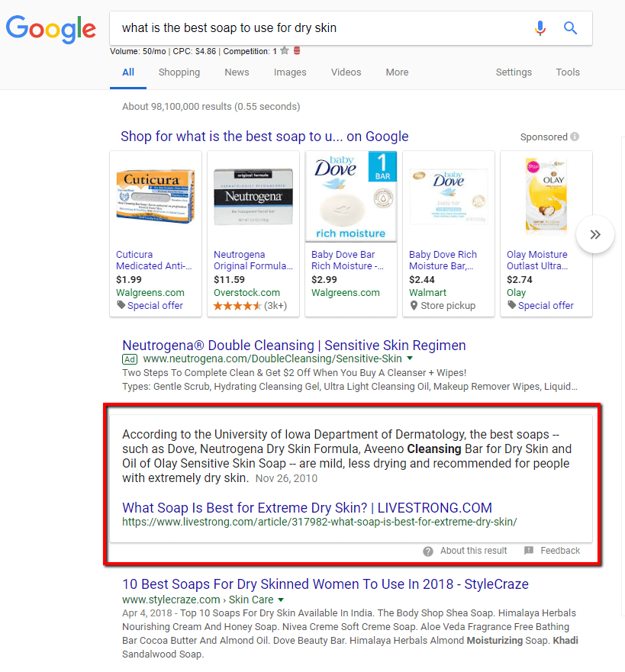
Task: Click the (3k+) review count
Action: click(275, 306)
